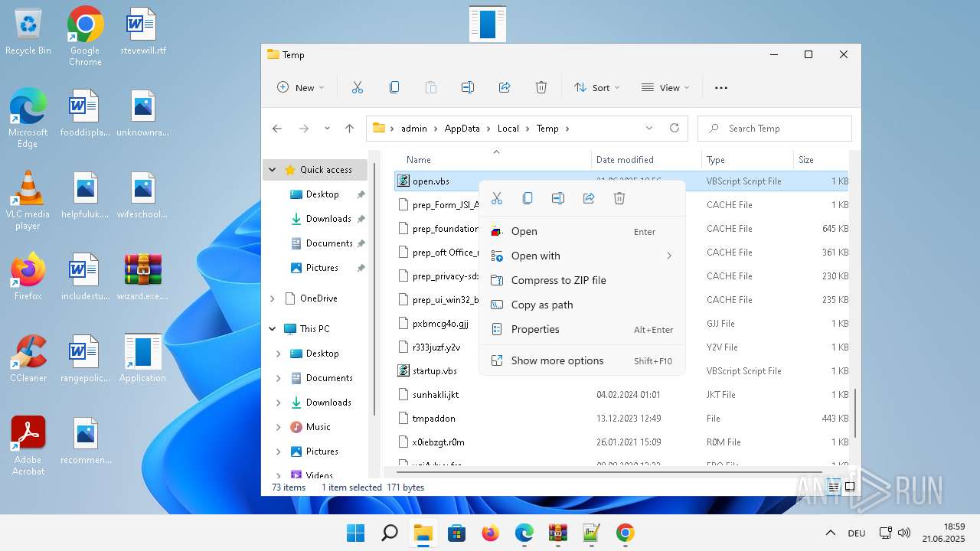Open Properties from context menu
The width and height of the screenshot is (980, 551).
coord(582,329)
